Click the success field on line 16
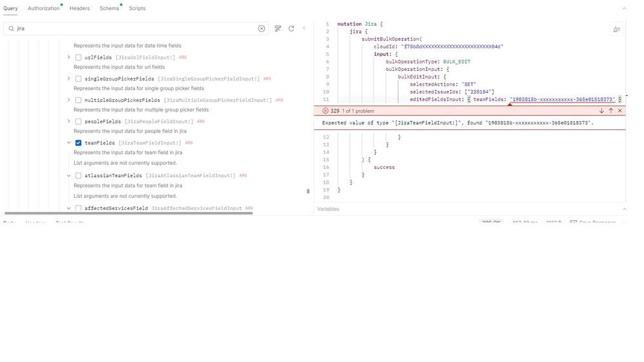644x362 pixels. point(384,167)
